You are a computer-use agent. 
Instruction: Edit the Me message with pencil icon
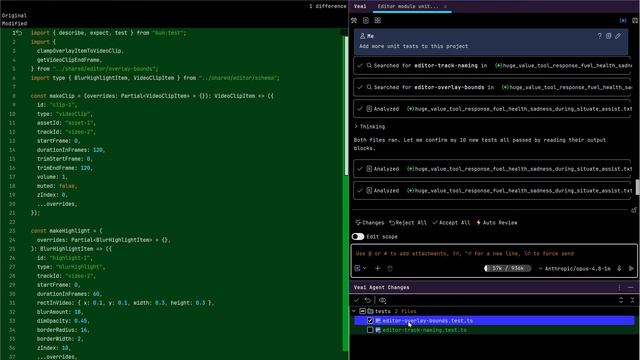coord(618,36)
